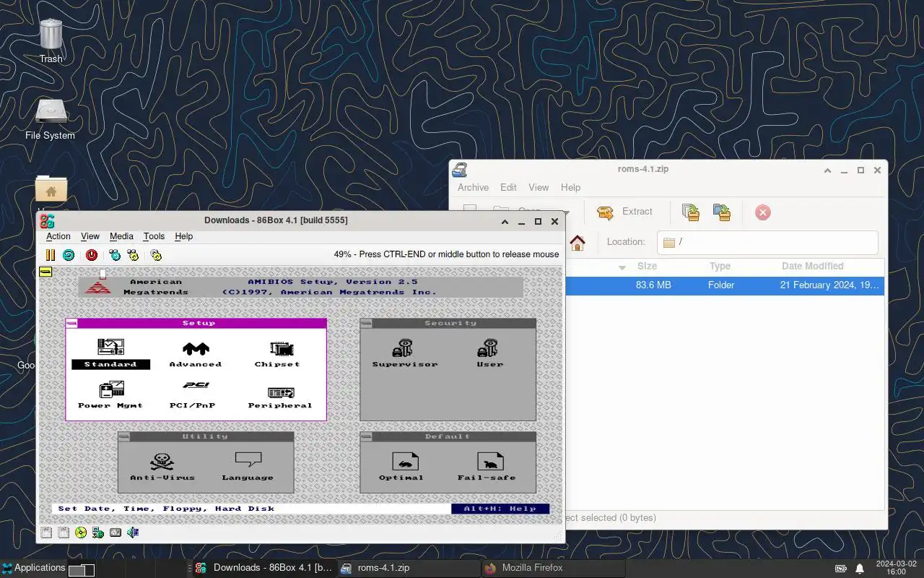This screenshot has width=924, height=578.
Task: Click Setup panel window-menu box
Action: tap(71, 324)
